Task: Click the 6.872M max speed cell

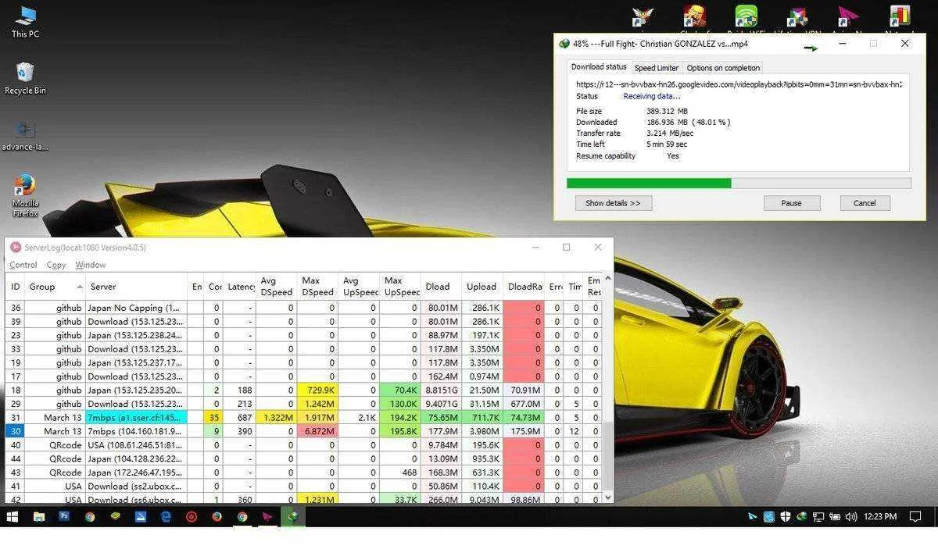Action: click(317, 431)
